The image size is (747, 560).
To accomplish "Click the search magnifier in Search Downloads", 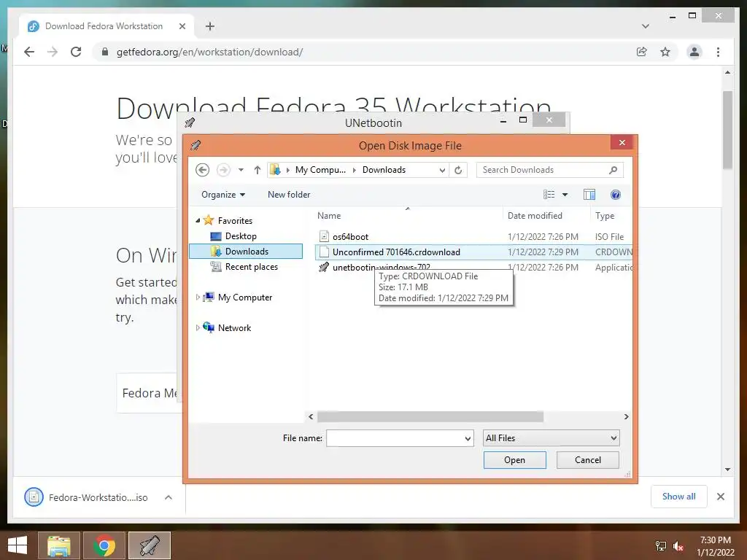I will [613, 170].
